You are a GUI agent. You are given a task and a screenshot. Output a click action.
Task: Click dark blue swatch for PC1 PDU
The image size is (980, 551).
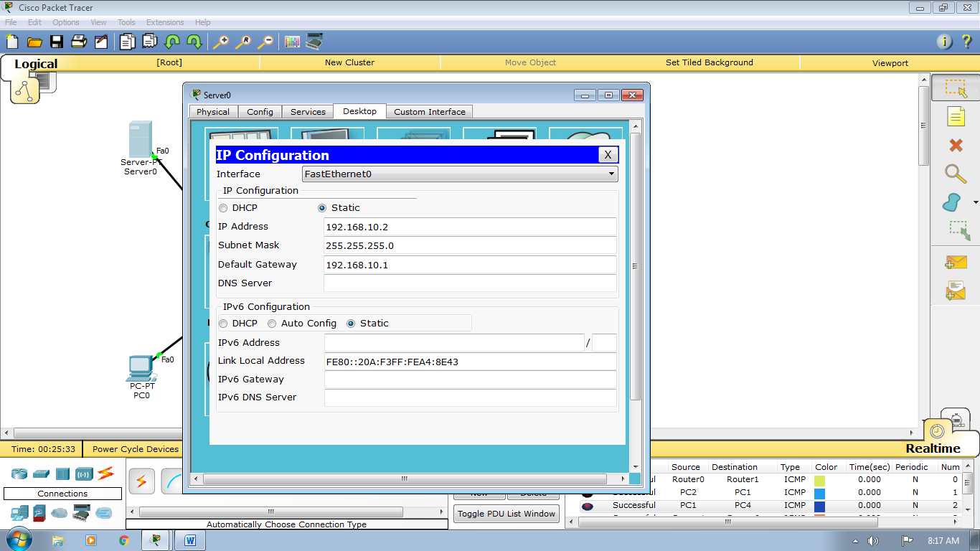click(x=819, y=506)
